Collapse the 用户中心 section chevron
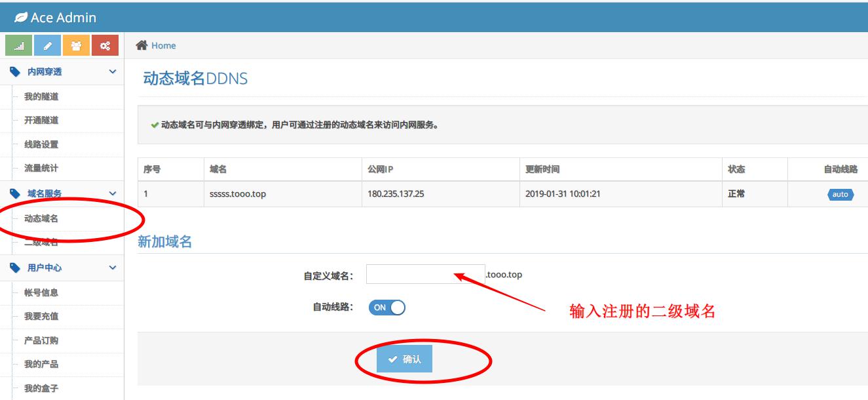The width and height of the screenshot is (868, 400). [113, 268]
